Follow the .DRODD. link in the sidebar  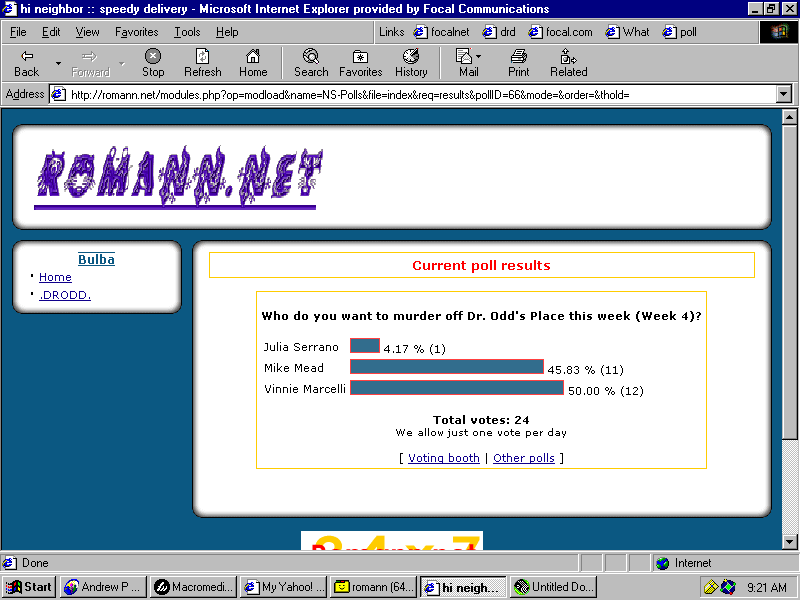click(x=65, y=295)
